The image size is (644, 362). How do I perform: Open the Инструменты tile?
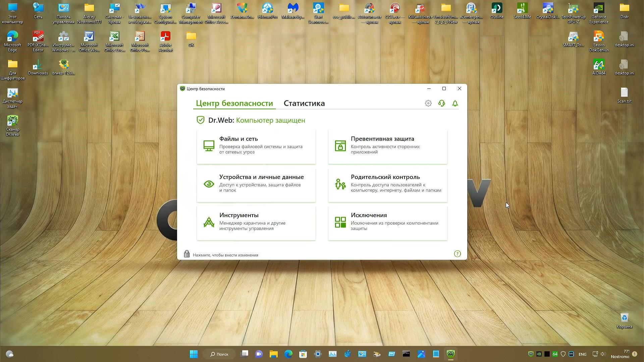coord(256,223)
